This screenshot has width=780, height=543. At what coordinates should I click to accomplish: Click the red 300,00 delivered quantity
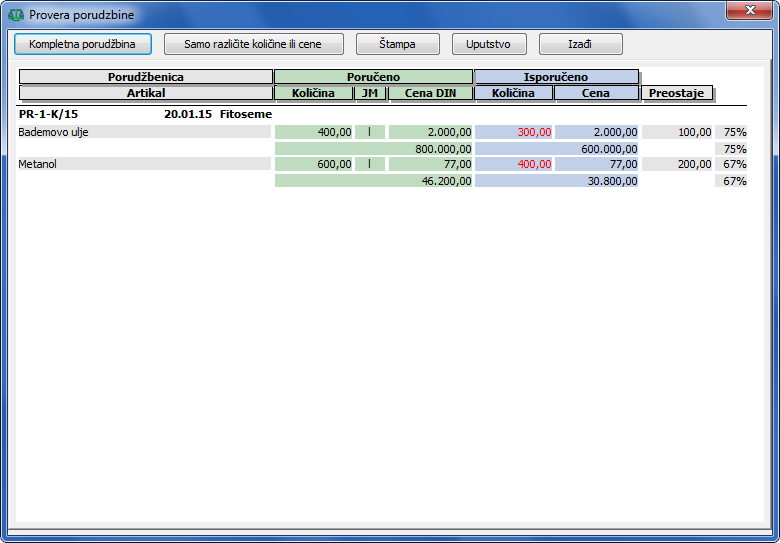pyautogui.click(x=534, y=132)
